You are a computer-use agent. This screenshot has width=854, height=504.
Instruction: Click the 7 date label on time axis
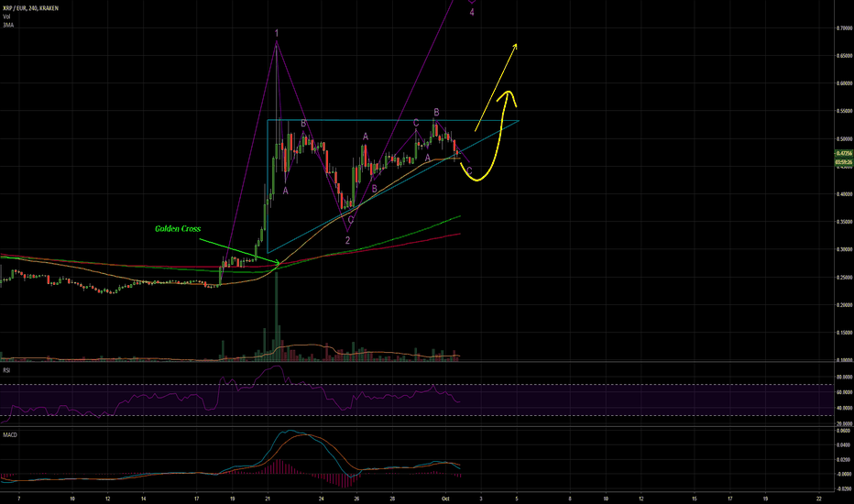(x=19, y=499)
